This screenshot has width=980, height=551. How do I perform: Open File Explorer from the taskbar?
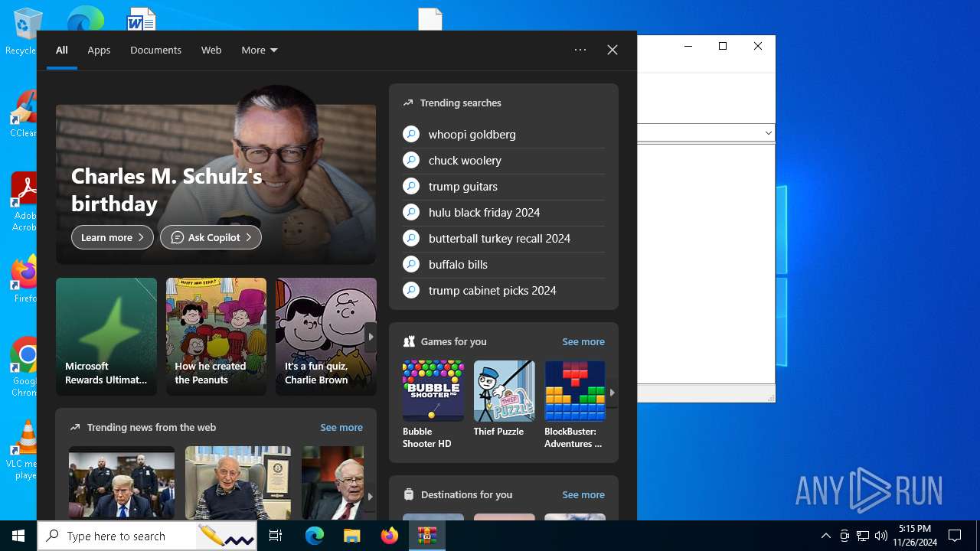tap(352, 536)
